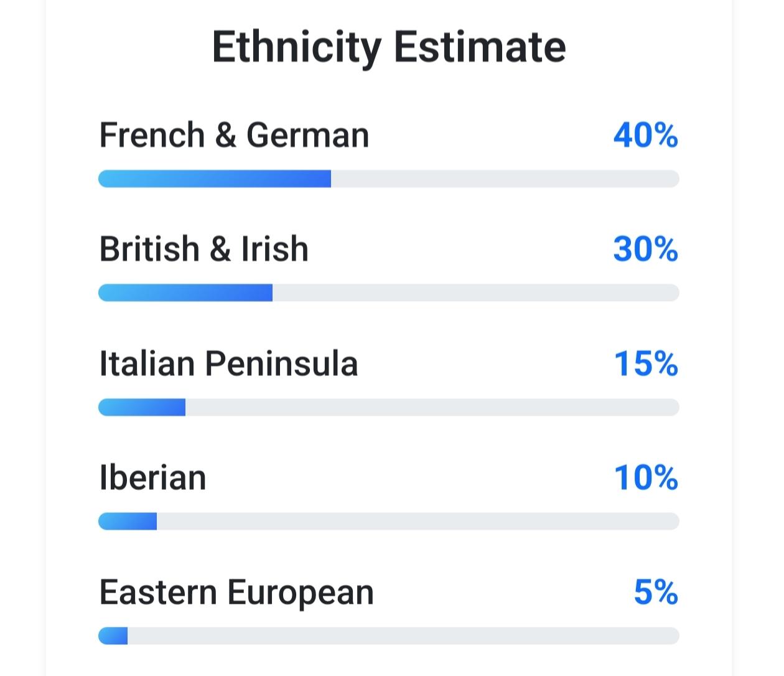The image size is (784, 676).
Task: Click the Ethnicity Estimate heading
Action: click(389, 47)
